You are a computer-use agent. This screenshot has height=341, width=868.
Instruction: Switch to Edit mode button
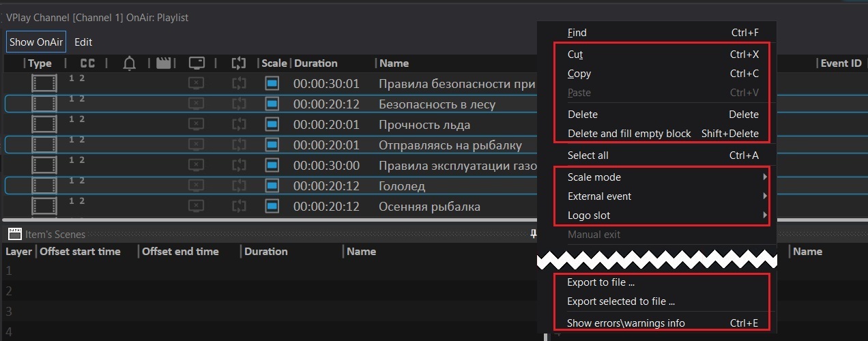point(83,42)
